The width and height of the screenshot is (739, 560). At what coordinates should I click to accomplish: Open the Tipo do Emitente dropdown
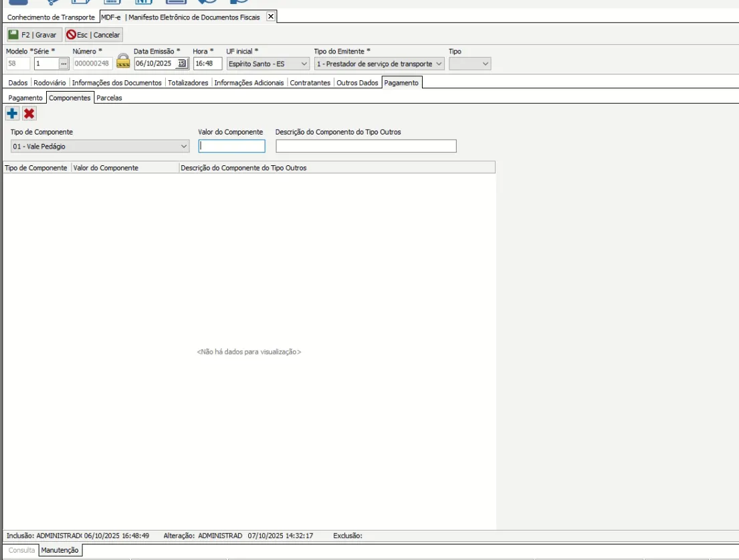pyautogui.click(x=439, y=64)
